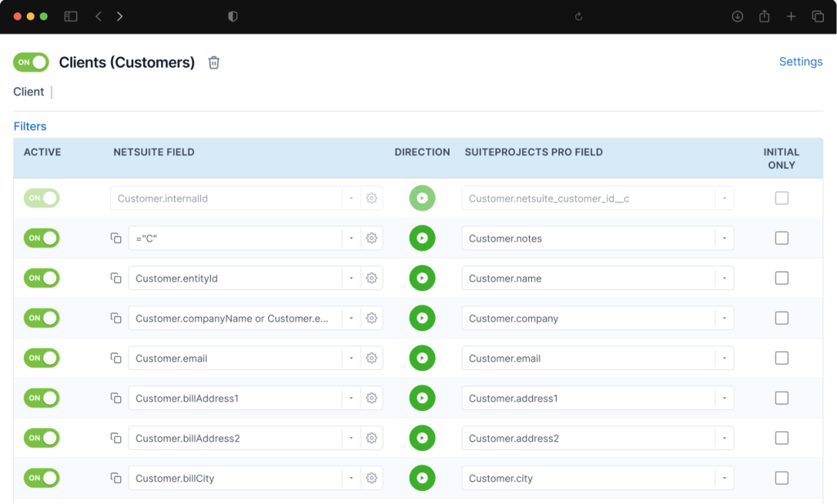The image size is (837, 504).
Task: Toggle active switch for Customer.billAddress1 row
Action: (42, 398)
